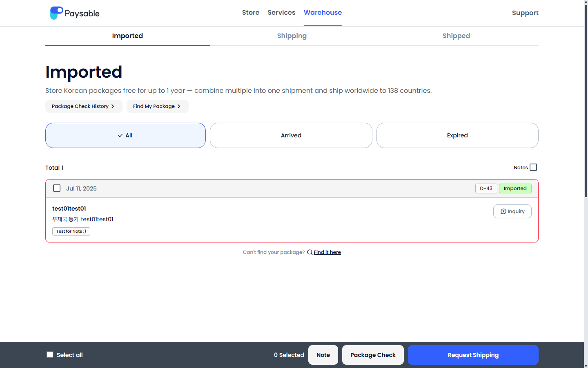Image resolution: width=588 pixels, height=368 pixels.
Task: Check the Jul 11, 2025 package checkbox
Action: [x=57, y=188]
